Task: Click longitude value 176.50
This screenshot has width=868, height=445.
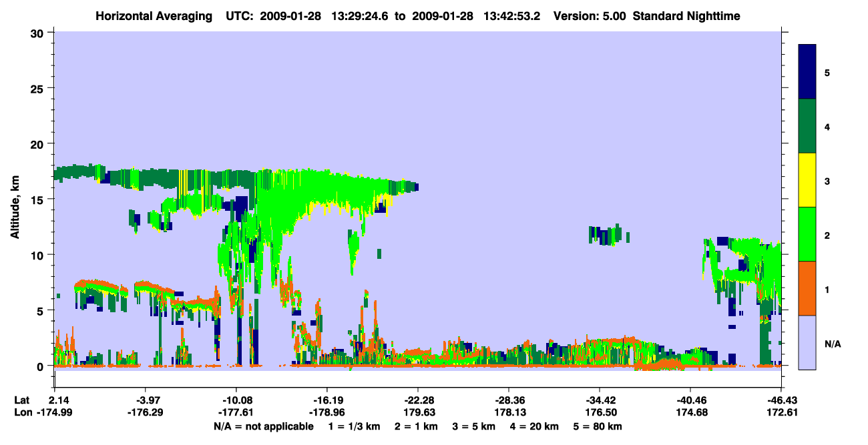Action: point(602,412)
